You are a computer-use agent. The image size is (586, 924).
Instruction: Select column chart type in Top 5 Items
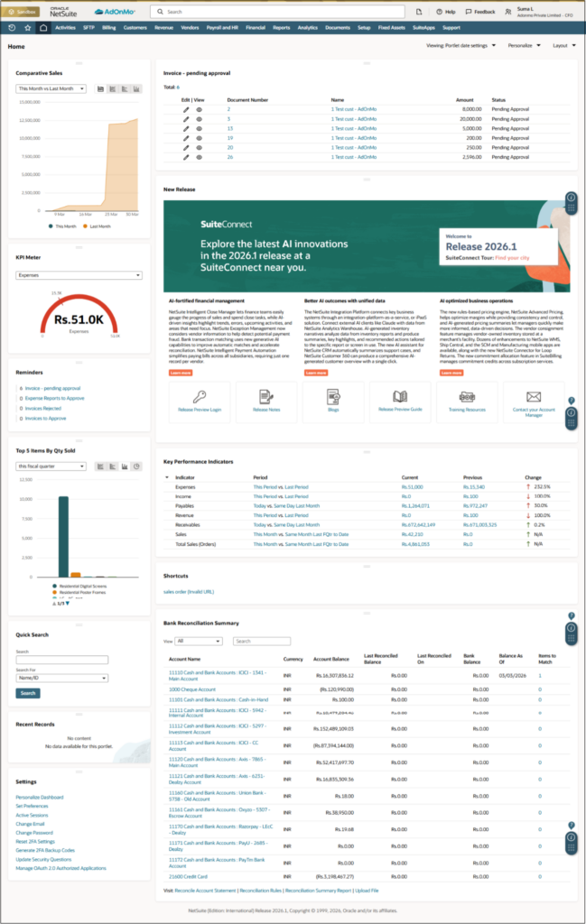(x=125, y=467)
